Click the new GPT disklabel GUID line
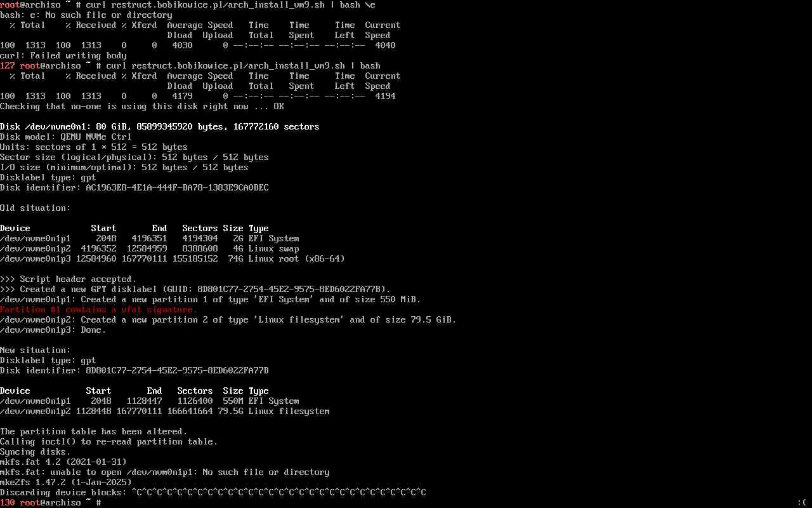812x508 pixels. [x=195, y=289]
